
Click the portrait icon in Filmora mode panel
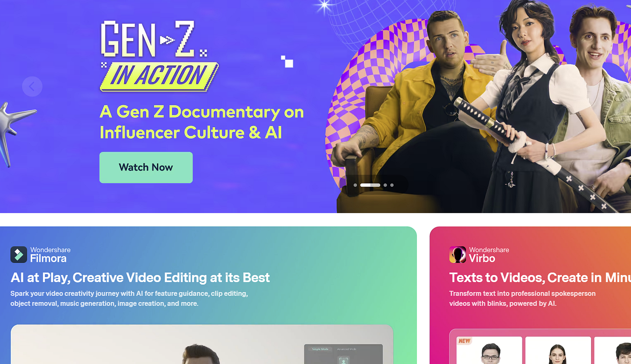(x=343, y=360)
